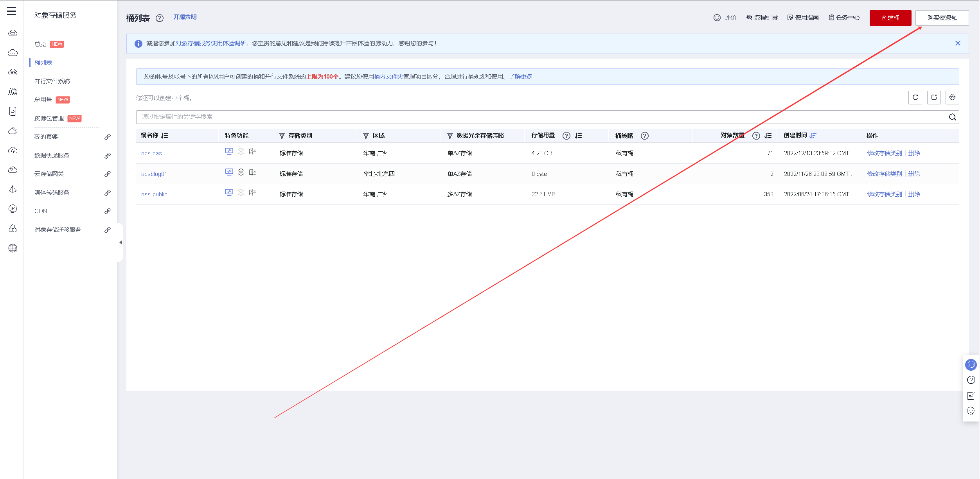This screenshot has height=479, width=980.
Task: Click help icon next to 桶列表 title
Action: tap(160, 18)
